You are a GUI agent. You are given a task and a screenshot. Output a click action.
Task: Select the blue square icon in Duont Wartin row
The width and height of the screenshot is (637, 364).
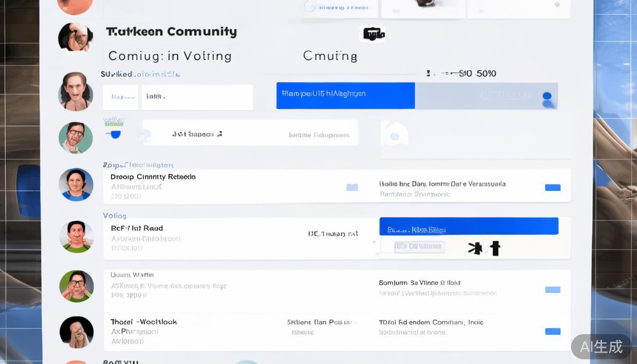553,290
